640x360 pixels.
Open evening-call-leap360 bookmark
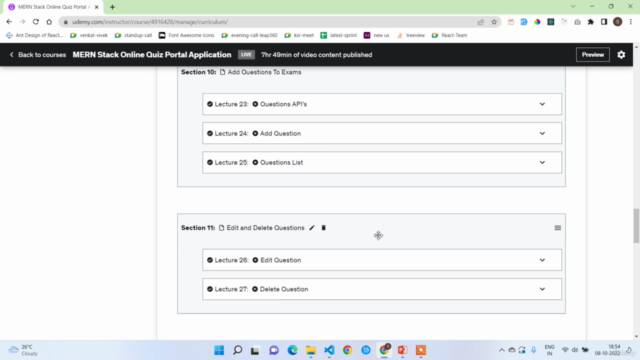point(249,36)
